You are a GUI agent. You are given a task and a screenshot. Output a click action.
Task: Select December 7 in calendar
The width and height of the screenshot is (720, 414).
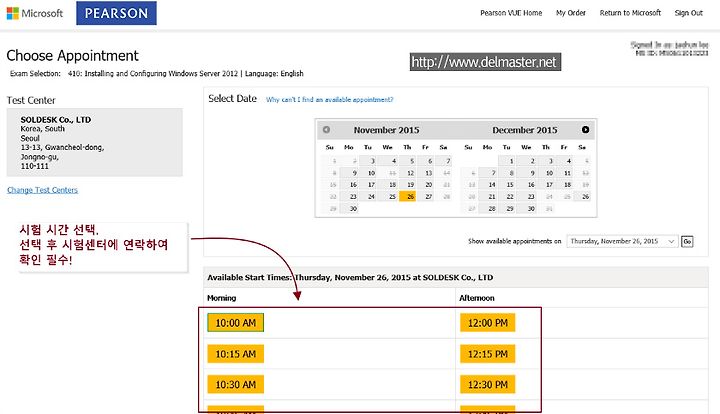[488, 173]
